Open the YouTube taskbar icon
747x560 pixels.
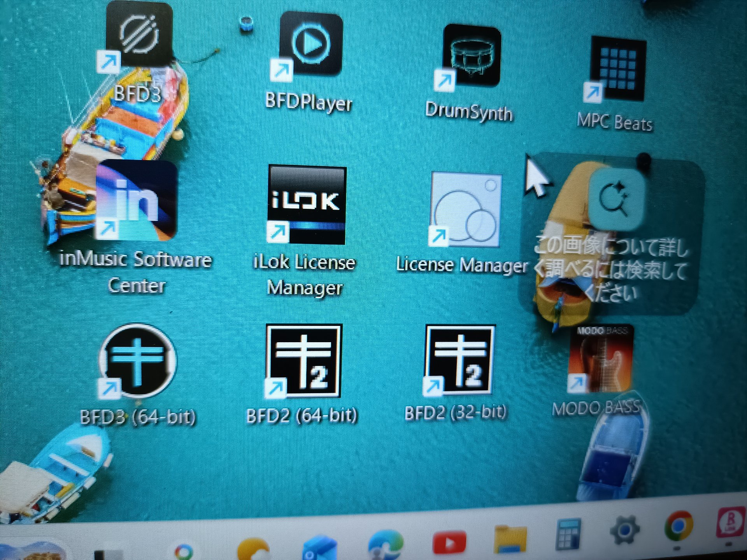pos(449,542)
